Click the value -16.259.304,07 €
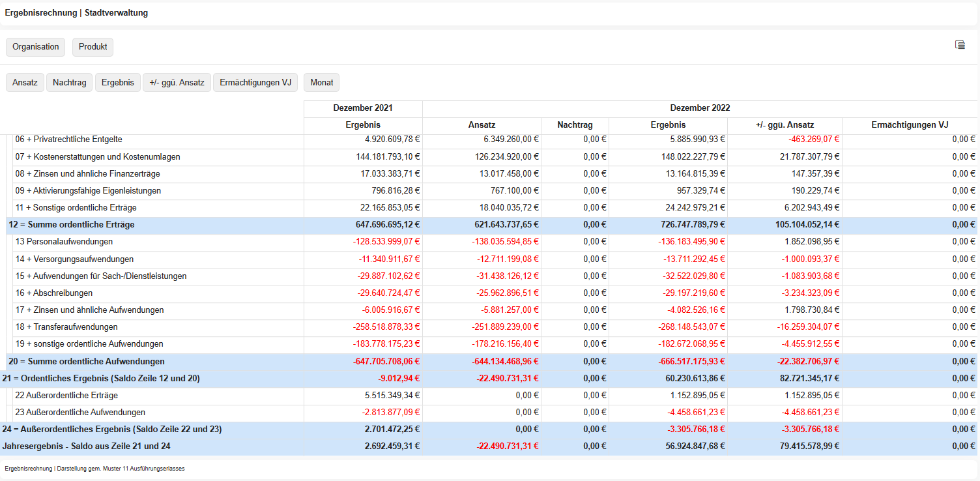Image resolution: width=980 pixels, height=481 pixels. click(x=809, y=327)
